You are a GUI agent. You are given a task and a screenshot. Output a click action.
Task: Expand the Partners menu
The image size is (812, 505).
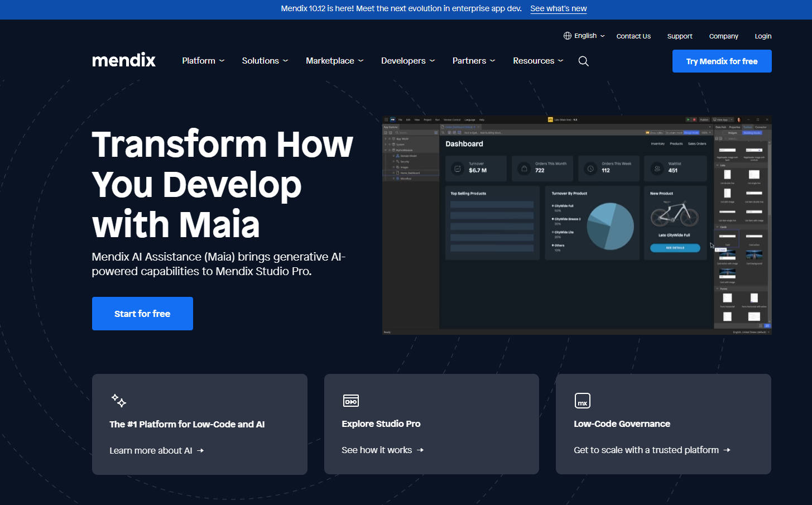(474, 61)
